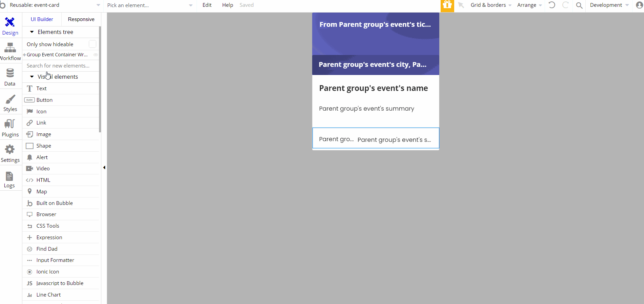
Task: Add an Ionic Icon element
Action: pyautogui.click(x=61, y=272)
